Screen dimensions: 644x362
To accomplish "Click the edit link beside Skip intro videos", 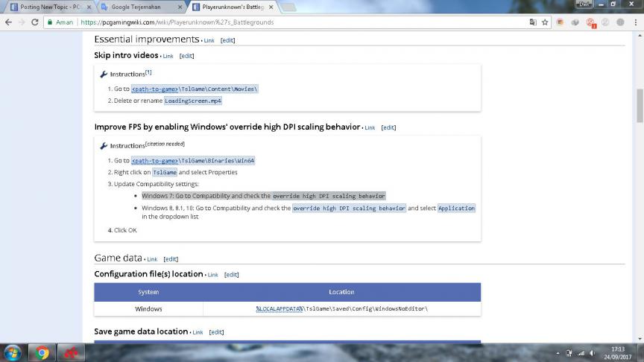I will (x=186, y=56).
